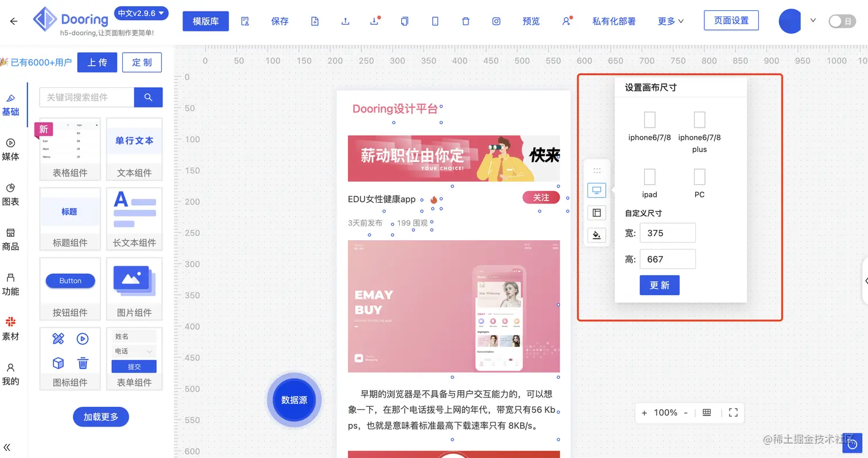Click the copy pages icon in toolbar
The image size is (868, 458).
[x=405, y=21]
